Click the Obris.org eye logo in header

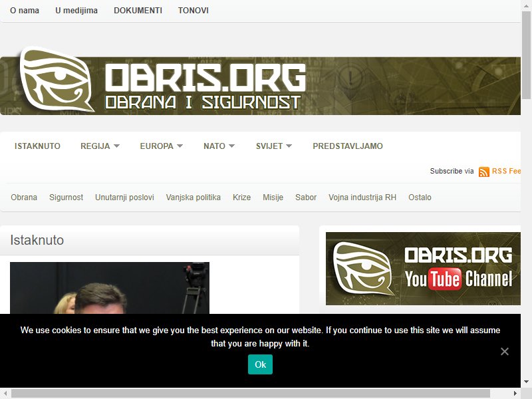pos(57,80)
